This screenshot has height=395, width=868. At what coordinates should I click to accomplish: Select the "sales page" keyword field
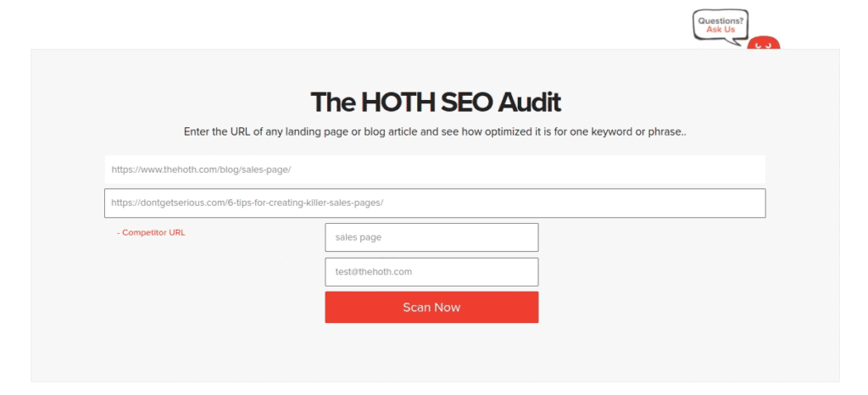431,237
